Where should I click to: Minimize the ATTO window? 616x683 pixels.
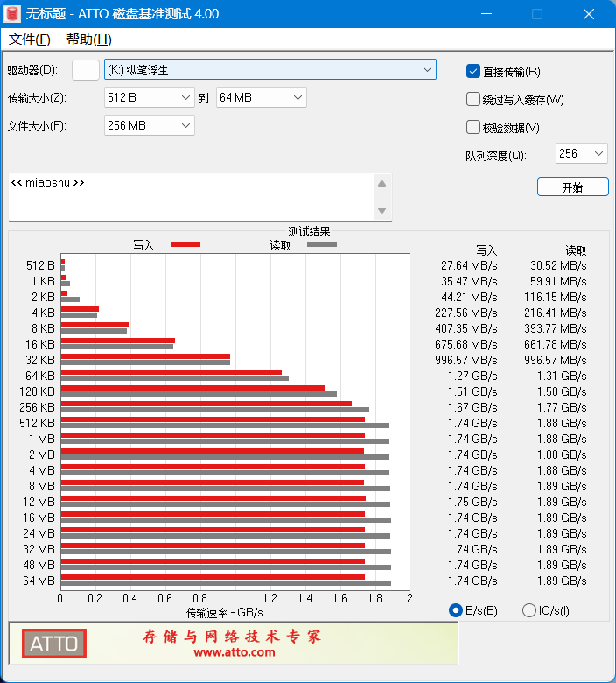click(x=486, y=14)
